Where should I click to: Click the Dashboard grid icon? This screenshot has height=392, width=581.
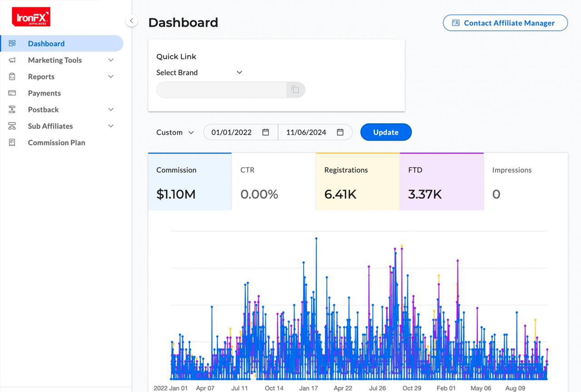coord(12,44)
